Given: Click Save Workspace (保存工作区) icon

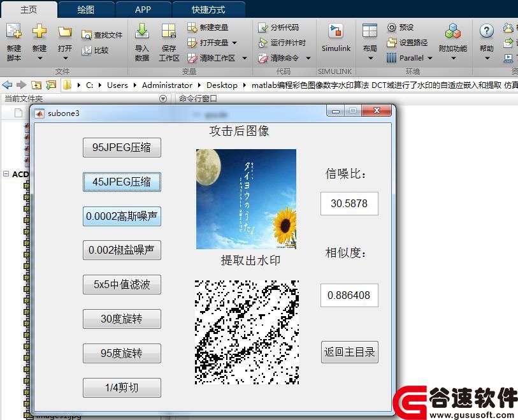Looking at the screenshot, I should 169,31.
